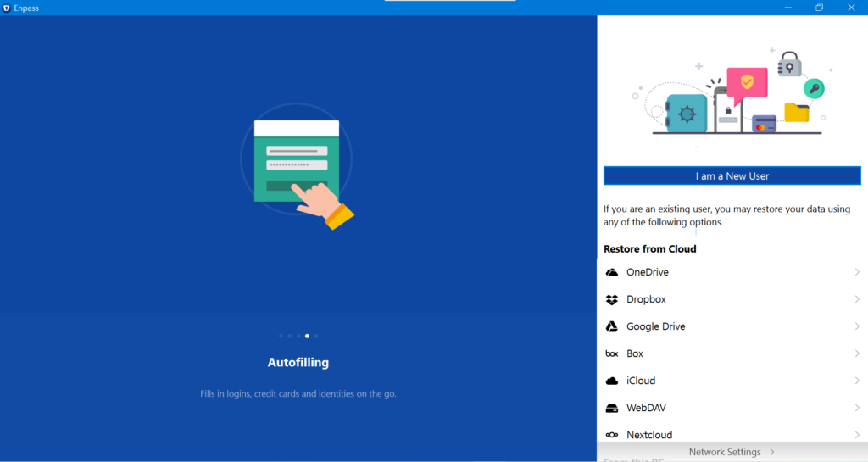Go to first carousel slide dot

pyautogui.click(x=281, y=336)
